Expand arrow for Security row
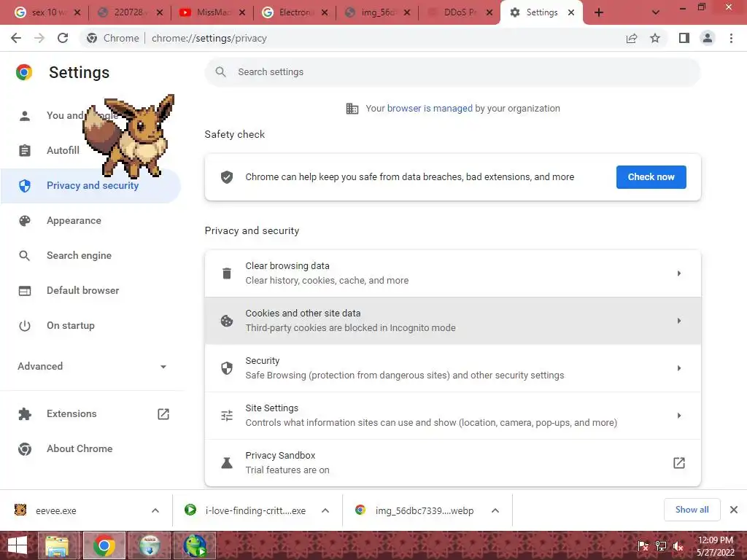This screenshot has width=747, height=560. pyautogui.click(x=679, y=368)
